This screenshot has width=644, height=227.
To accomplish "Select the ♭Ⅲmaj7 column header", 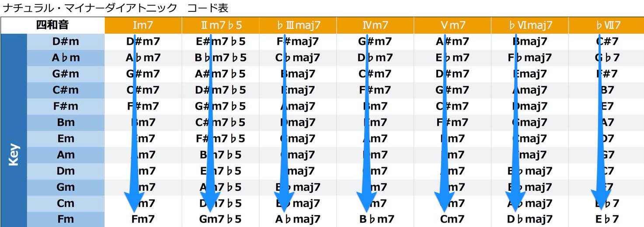I will click(298, 25).
